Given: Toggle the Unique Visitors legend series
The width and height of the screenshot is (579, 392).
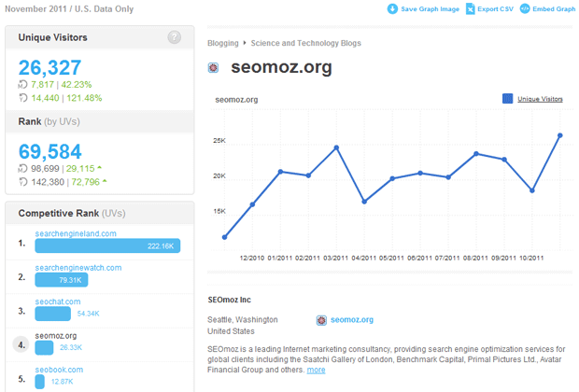Looking at the screenshot, I should [541, 98].
